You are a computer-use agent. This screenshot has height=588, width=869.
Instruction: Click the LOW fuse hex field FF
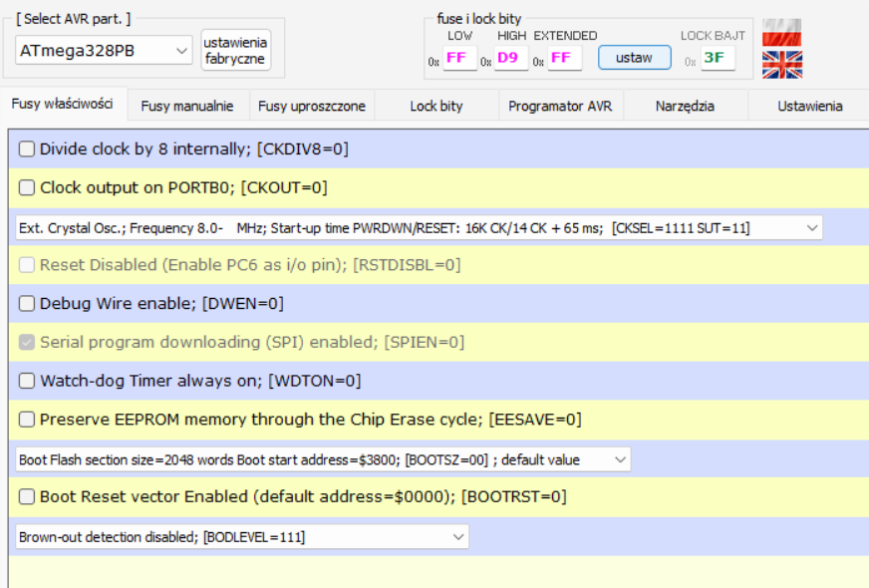pyautogui.click(x=459, y=58)
